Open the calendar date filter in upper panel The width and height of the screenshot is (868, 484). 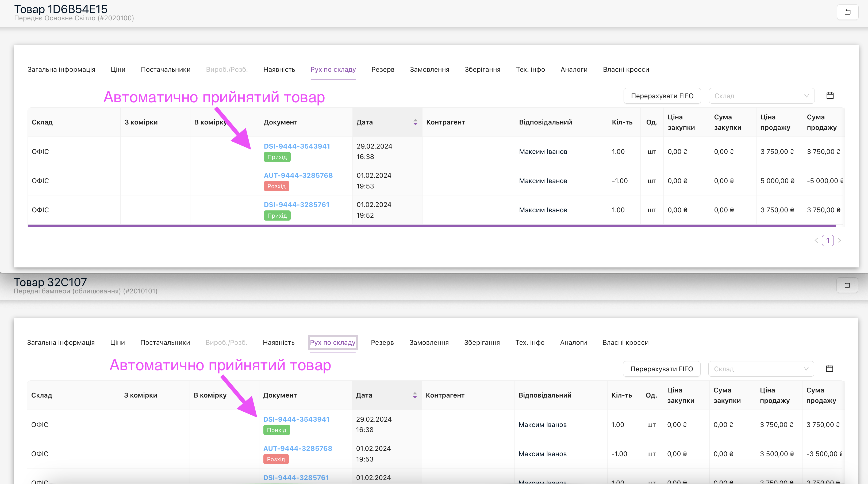[x=830, y=96]
